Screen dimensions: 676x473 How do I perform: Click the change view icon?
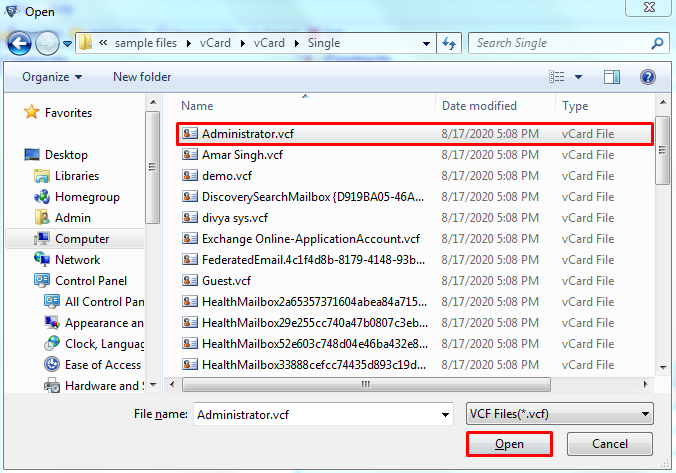pos(557,77)
